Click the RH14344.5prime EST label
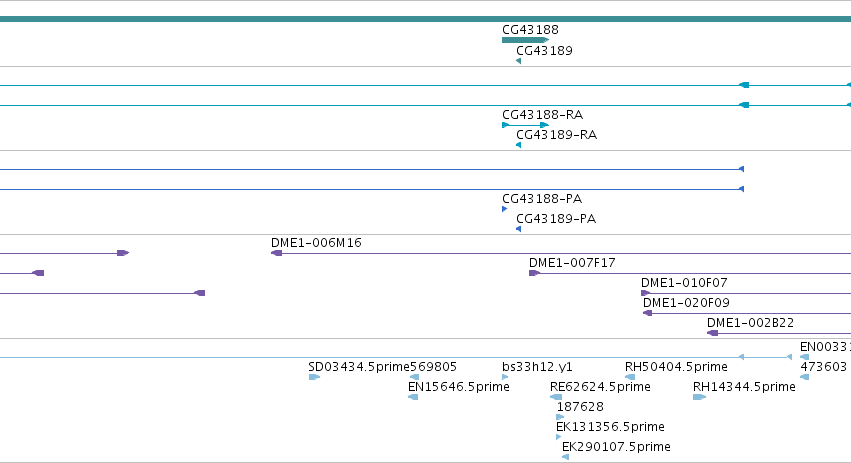 point(744,388)
